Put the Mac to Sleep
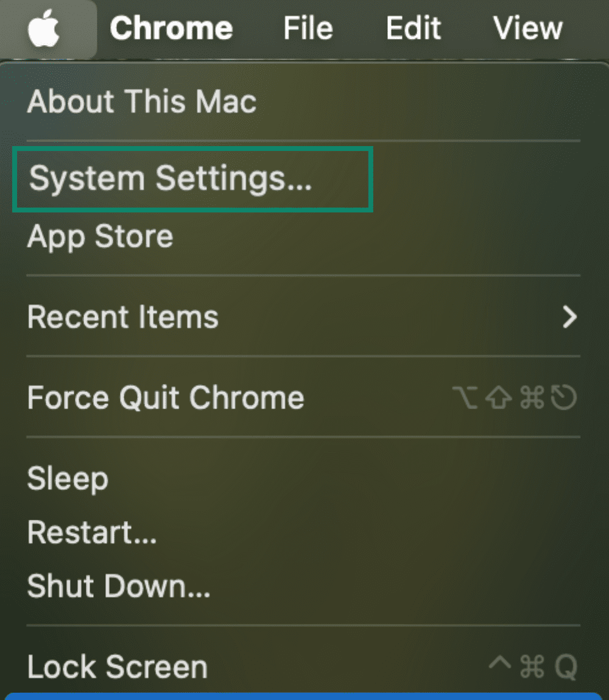Image resolution: width=609 pixels, height=700 pixels. point(67,478)
